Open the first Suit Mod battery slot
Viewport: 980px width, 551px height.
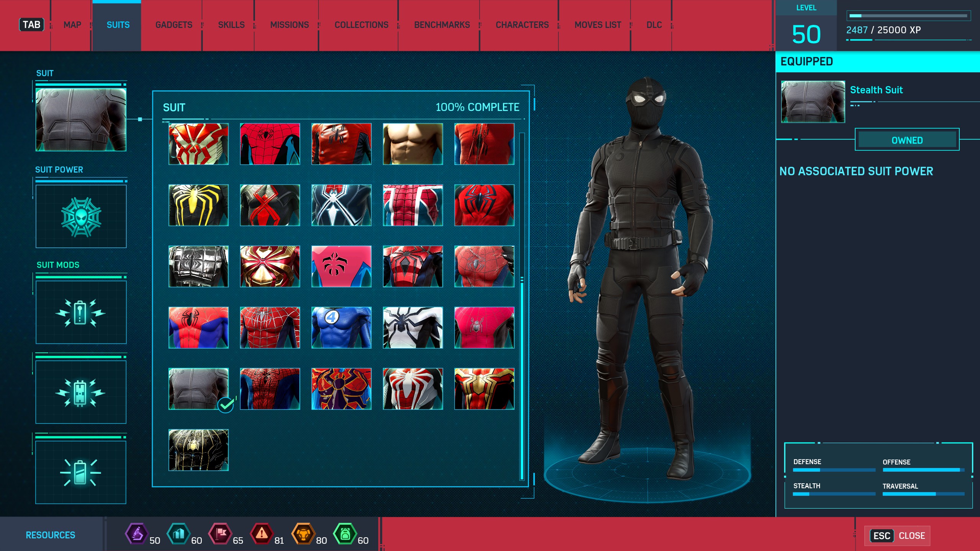[x=81, y=313]
